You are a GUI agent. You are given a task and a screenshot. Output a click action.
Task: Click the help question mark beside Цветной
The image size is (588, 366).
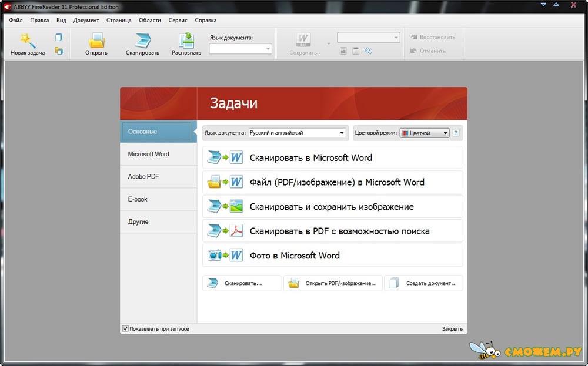456,133
